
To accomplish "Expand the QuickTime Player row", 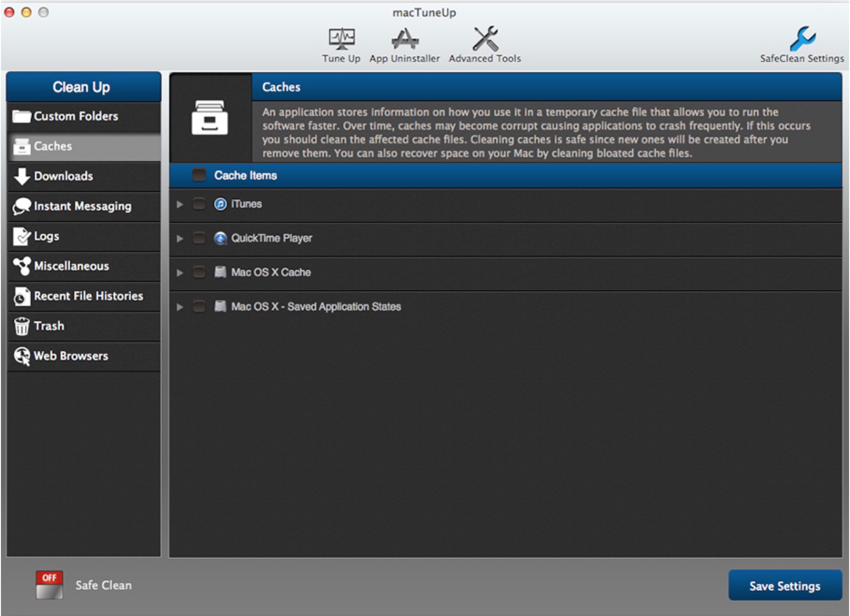I will 180,238.
